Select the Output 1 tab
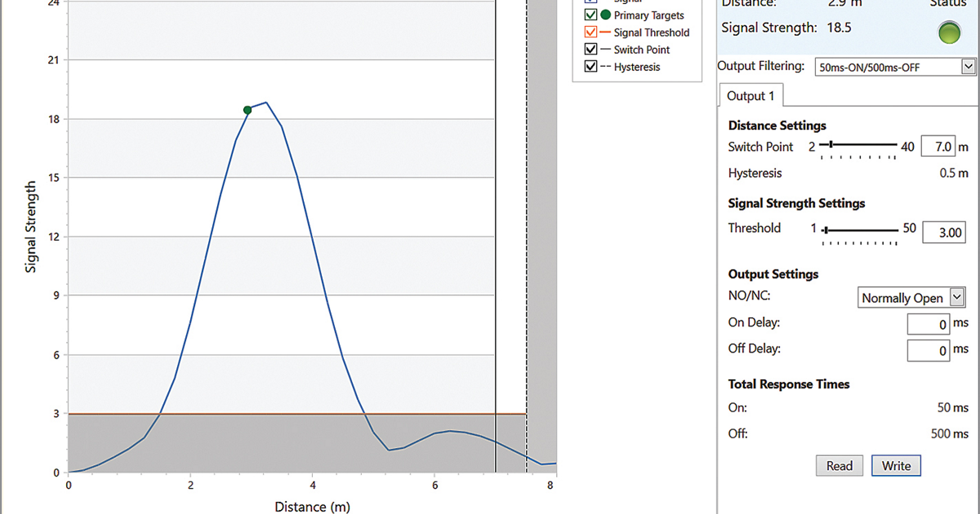Image resolution: width=980 pixels, height=514 pixels. pos(751,95)
